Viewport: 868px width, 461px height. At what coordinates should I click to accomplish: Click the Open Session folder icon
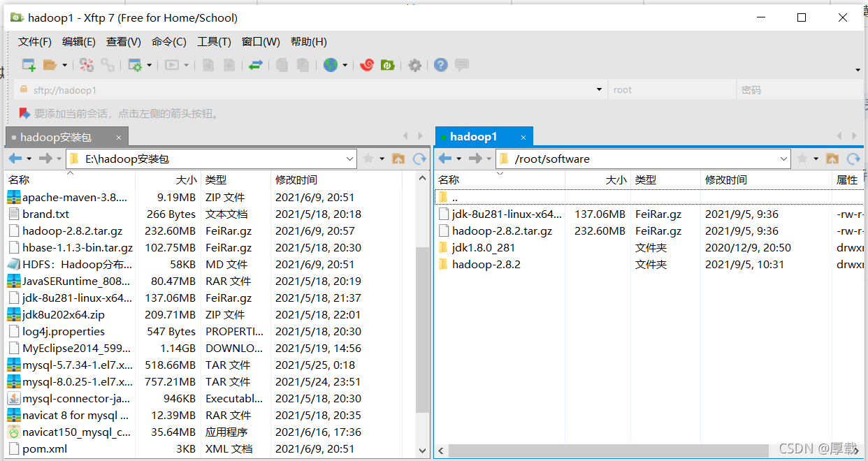50,65
